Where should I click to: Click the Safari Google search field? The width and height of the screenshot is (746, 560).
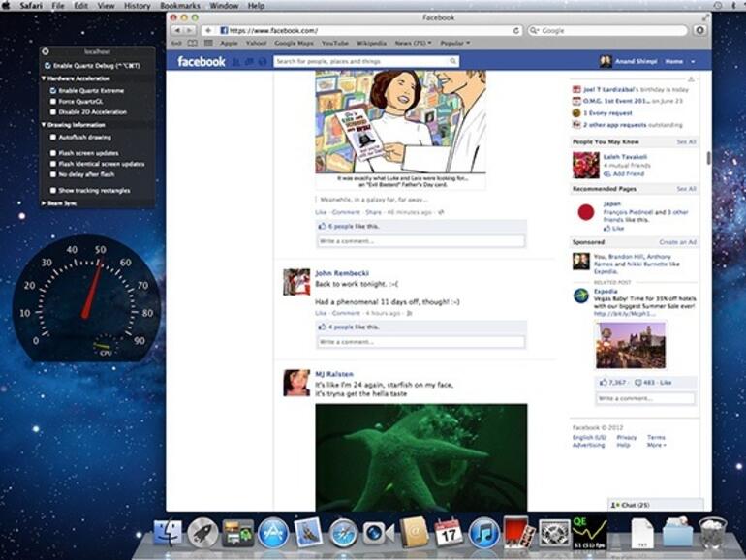pyautogui.click(x=608, y=30)
